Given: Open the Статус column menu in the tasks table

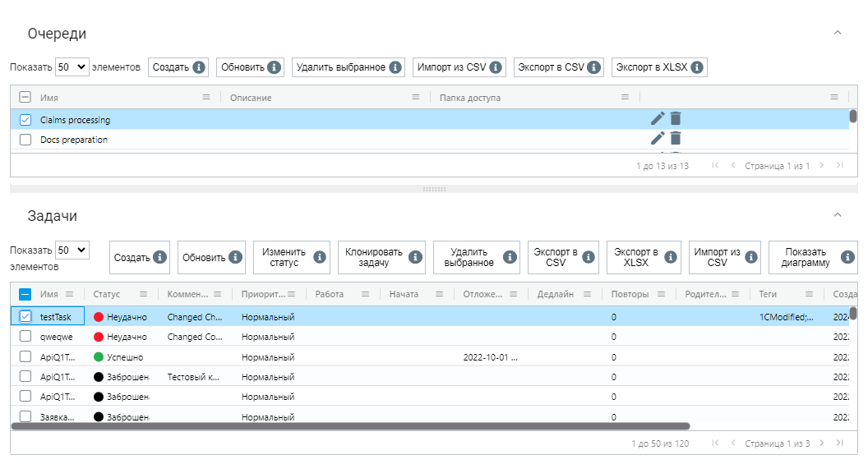Looking at the screenshot, I should [143, 294].
